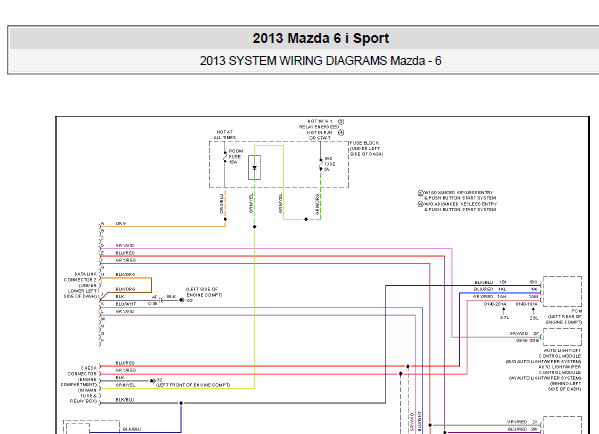Click the 'GRY/VIO' wire label at pin D
Screen dimensions: 599x434
point(125,246)
